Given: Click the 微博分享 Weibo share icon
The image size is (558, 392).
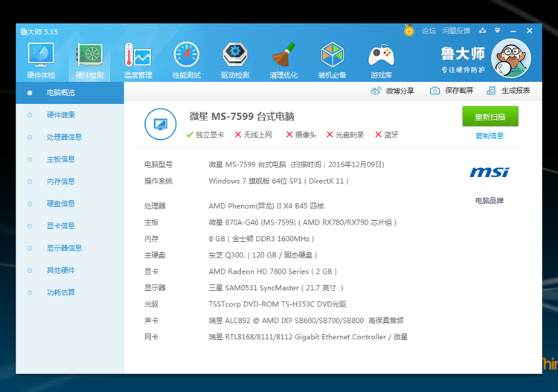Looking at the screenshot, I should click(x=376, y=91).
